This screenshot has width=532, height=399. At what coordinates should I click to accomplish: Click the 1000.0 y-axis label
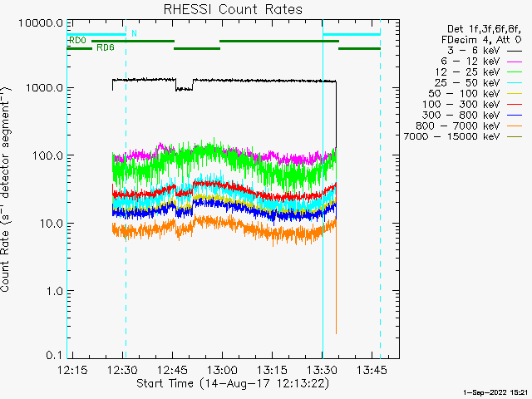(44, 88)
